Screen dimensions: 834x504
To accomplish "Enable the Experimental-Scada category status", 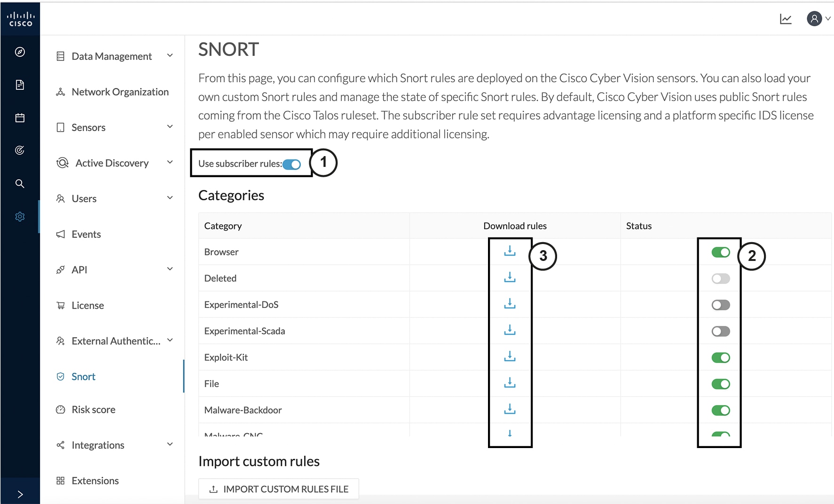I will coord(720,331).
